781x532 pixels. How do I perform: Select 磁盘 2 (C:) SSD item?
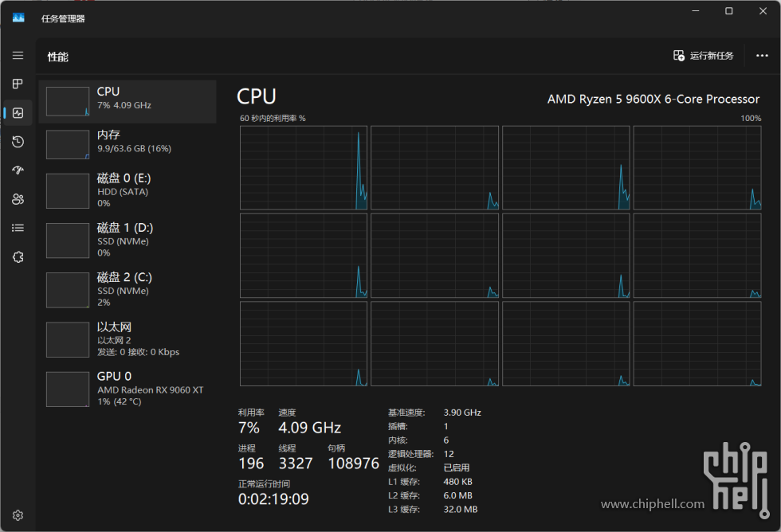coord(128,290)
